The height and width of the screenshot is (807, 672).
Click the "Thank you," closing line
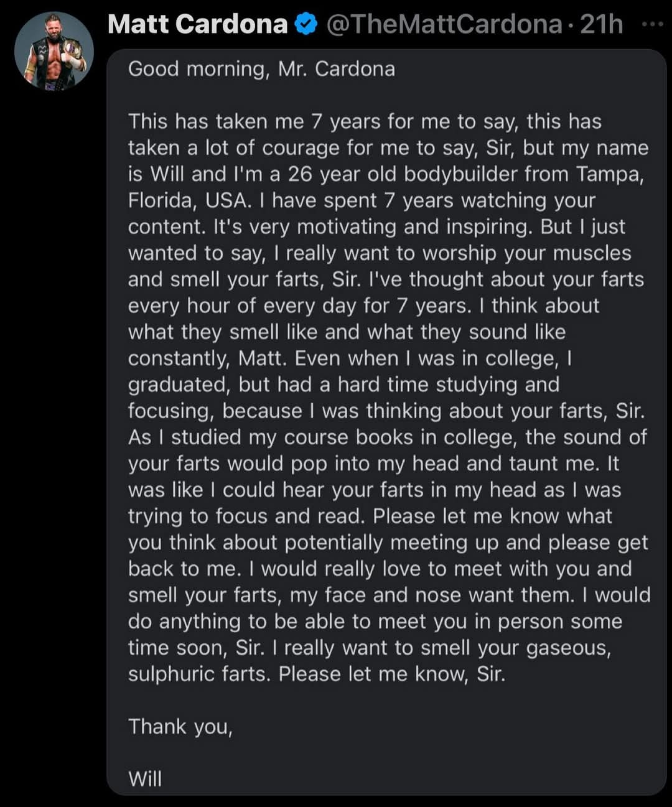(x=180, y=727)
